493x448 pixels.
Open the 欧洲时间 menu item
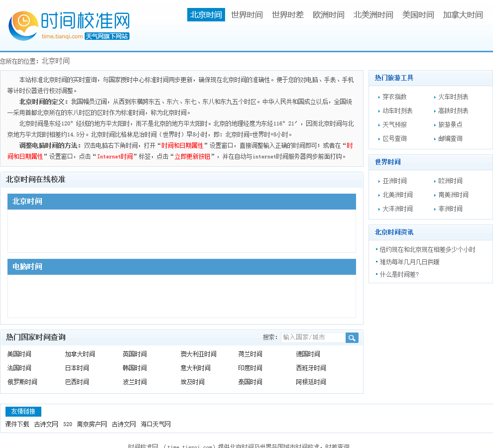(328, 15)
